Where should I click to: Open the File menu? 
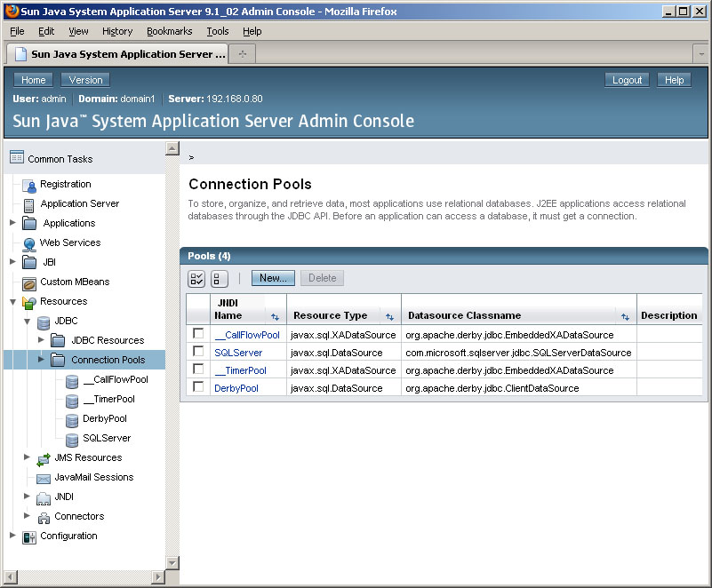[17, 31]
